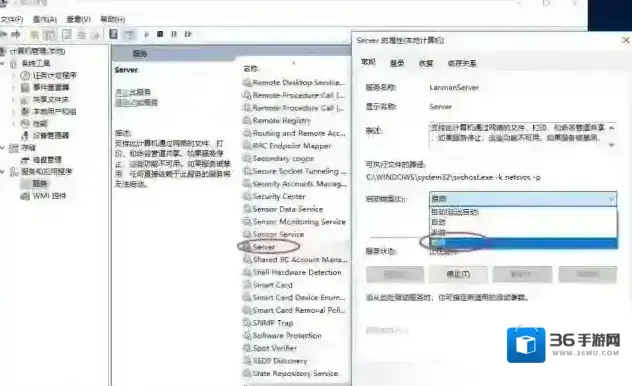Choose 手动 option in startup type list

(x=523, y=232)
